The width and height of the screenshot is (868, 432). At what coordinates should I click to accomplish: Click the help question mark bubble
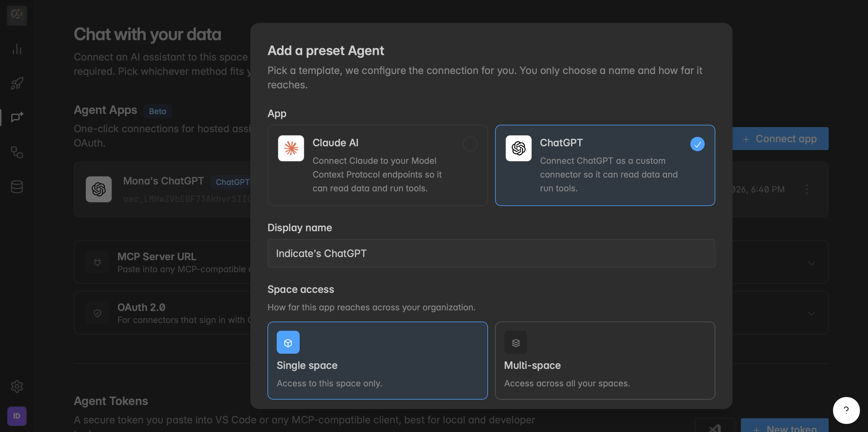pyautogui.click(x=846, y=410)
